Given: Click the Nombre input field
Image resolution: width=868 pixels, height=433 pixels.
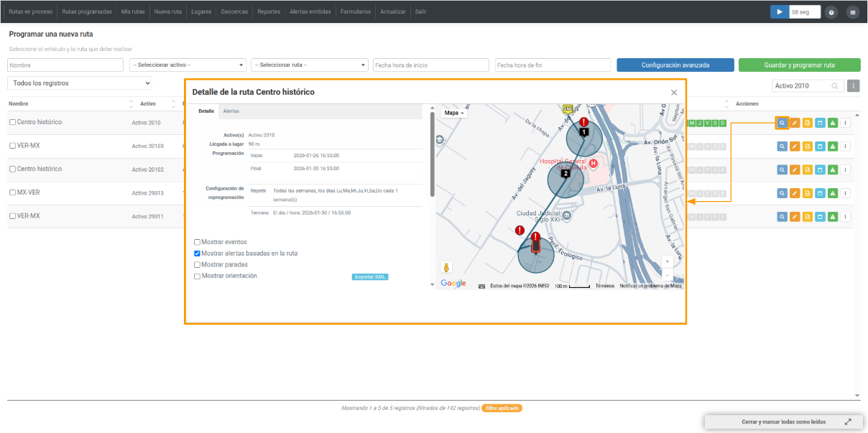Looking at the screenshot, I should (x=65, y=65).
